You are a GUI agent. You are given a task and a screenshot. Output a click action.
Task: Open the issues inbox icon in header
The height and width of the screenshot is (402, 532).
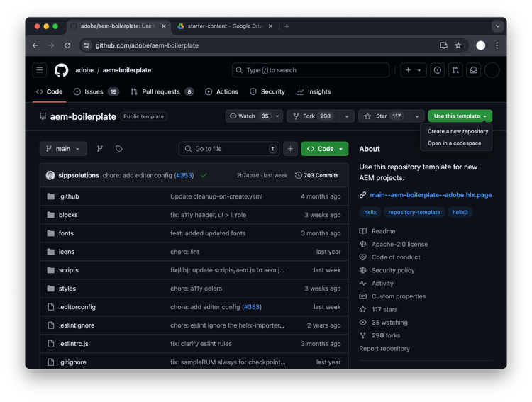[438, 70]
